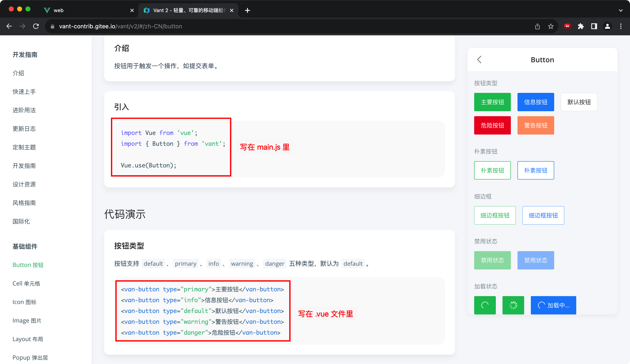Select Cell 单元格 in sidebar
Image resolution: width=630 pixels, height=364 pixels.
tap(26, 283)
